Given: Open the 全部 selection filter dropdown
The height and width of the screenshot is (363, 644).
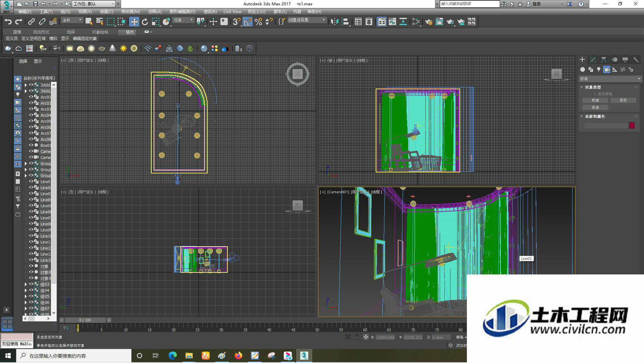Looking at the screenshot, I should pyautogui.click(x=72, y=20).
